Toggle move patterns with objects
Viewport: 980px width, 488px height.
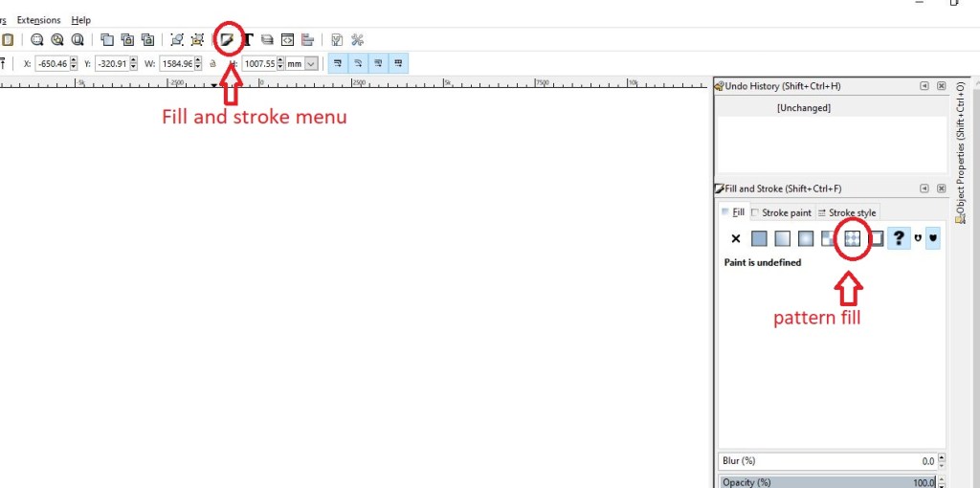click(x=398, y=63)
